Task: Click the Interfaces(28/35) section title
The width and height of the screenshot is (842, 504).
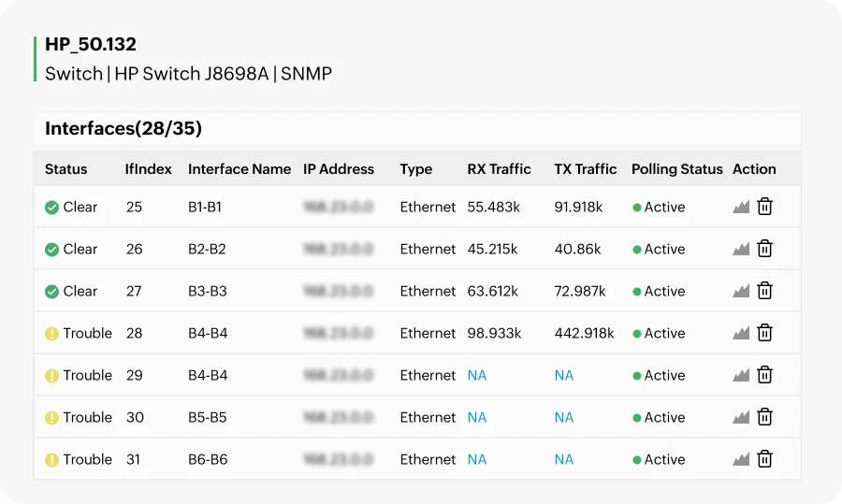Action: click(x=123, y=128)
